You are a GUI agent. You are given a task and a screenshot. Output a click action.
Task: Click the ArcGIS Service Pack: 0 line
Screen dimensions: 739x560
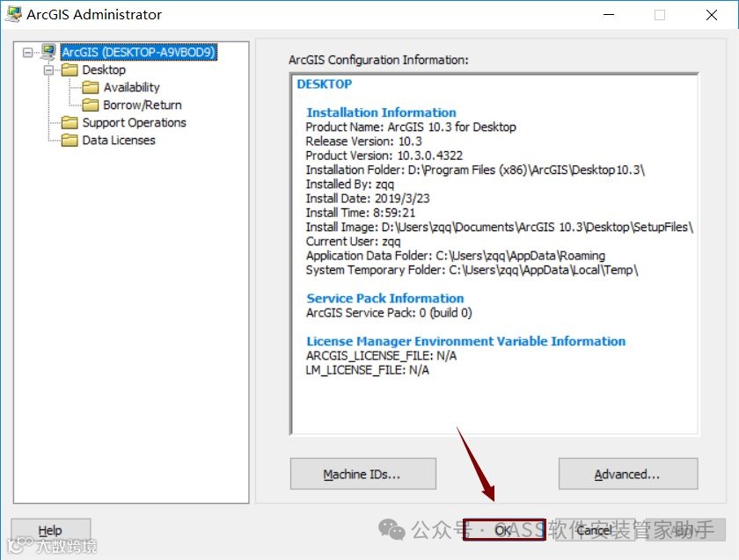tap(389, 313)
